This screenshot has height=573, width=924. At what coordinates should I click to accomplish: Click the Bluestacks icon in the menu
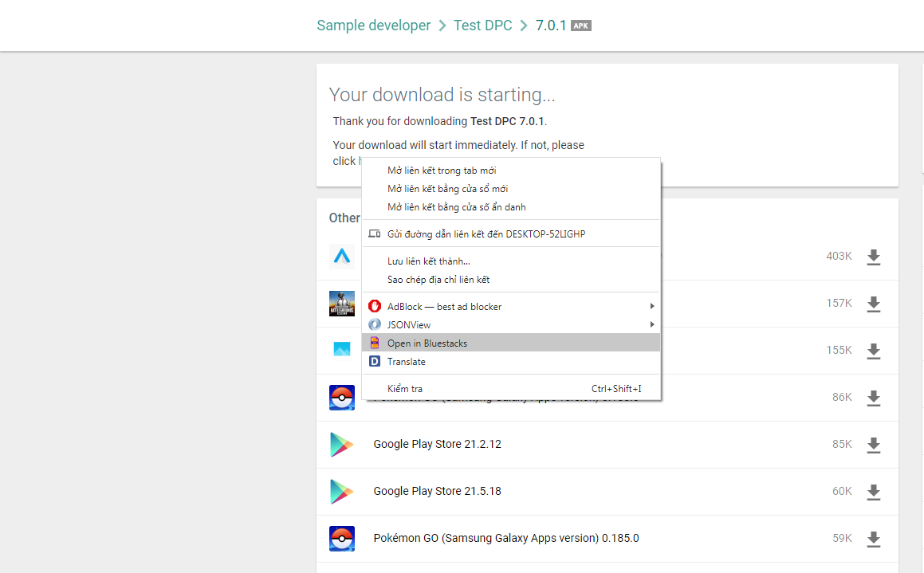[374, 343]
